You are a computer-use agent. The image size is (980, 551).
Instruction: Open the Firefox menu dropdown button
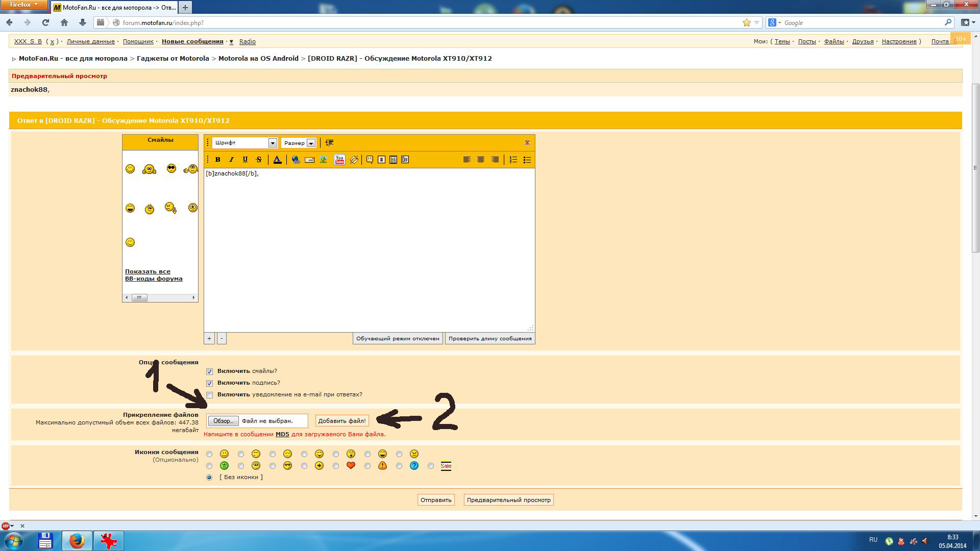24,5
